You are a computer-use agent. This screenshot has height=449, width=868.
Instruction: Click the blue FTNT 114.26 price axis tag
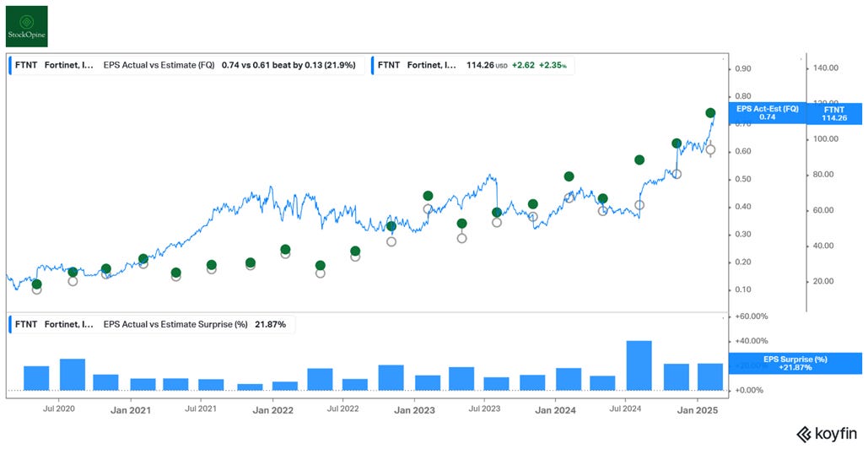pos(835,113)
